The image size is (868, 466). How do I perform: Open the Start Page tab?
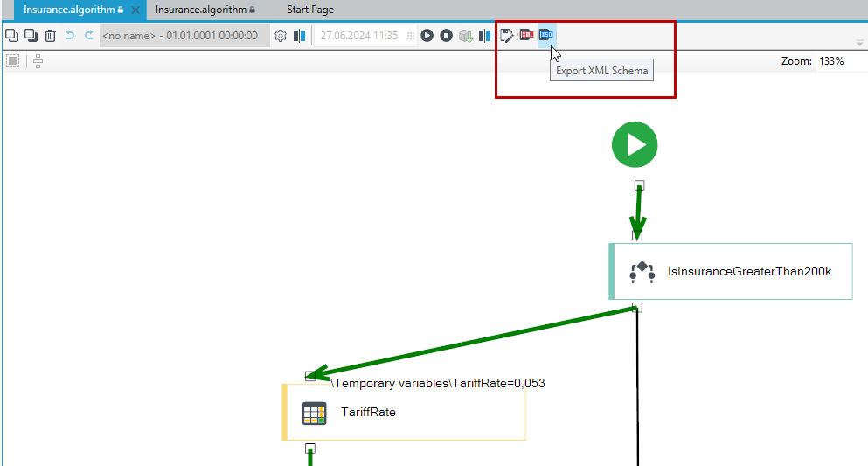pos(310,10)
